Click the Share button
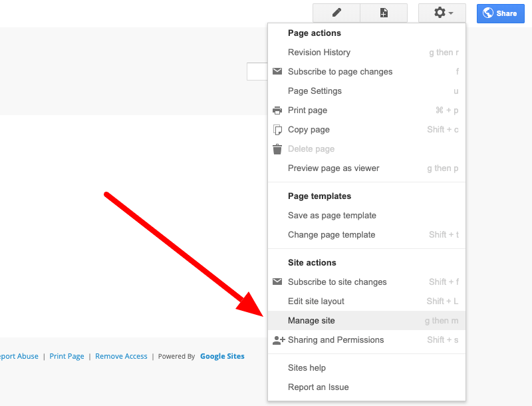This screenshot has height=406, width=532. tap(500, 13)
